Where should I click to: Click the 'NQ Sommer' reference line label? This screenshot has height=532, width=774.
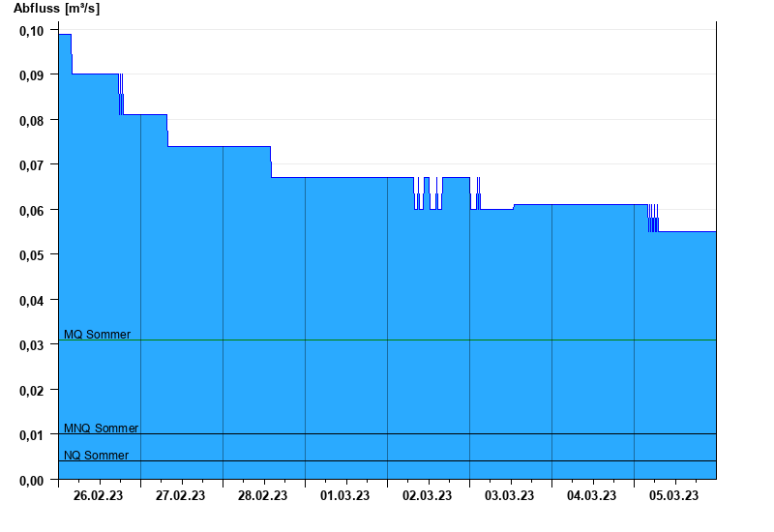click(96, 455)
